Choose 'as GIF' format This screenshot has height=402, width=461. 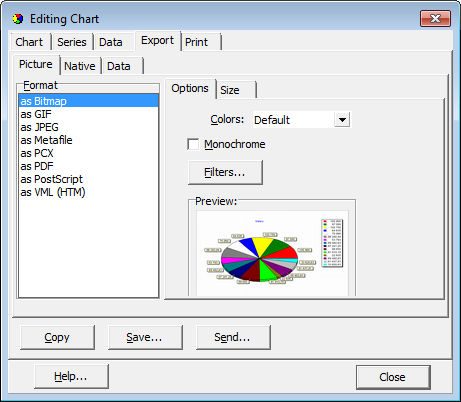[x=88, y=114]
